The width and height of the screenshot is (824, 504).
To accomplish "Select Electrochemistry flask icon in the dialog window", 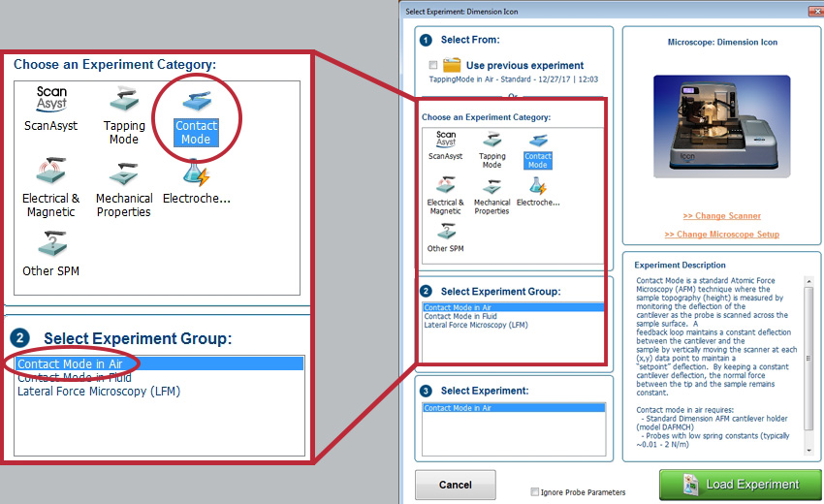I will point(538,189).
